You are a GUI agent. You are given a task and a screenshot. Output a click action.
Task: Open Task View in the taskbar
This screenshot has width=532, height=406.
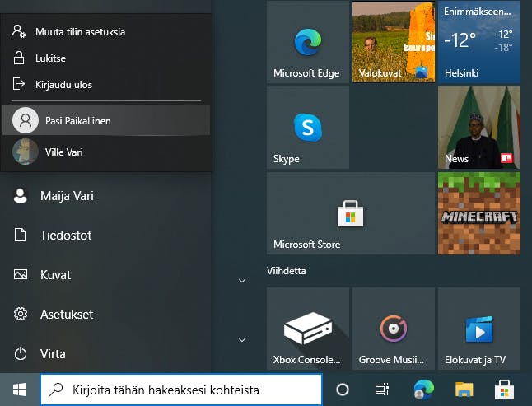click(x=381, y=390)
